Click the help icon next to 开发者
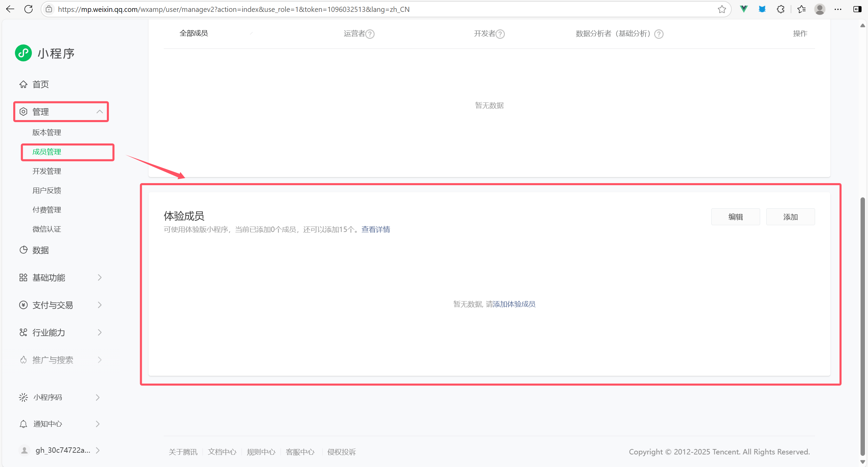The height and width of the screenshot is (467, 868). pos(500,34)
